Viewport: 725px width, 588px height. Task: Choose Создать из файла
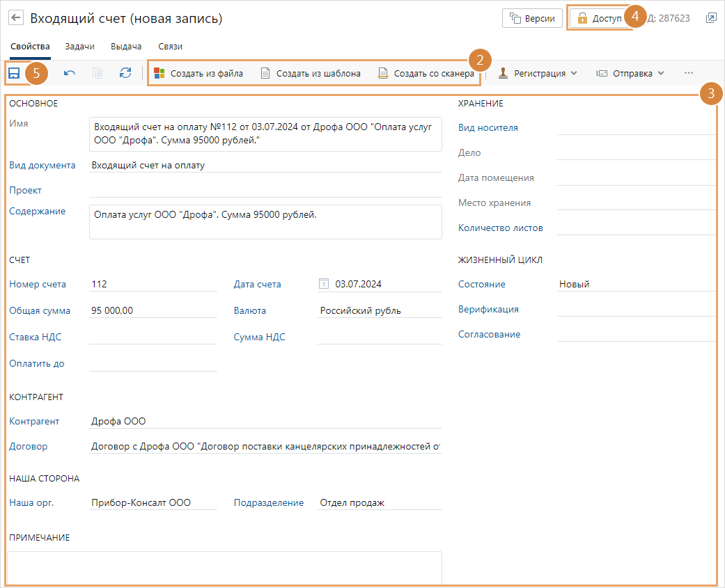pos(198,73)
